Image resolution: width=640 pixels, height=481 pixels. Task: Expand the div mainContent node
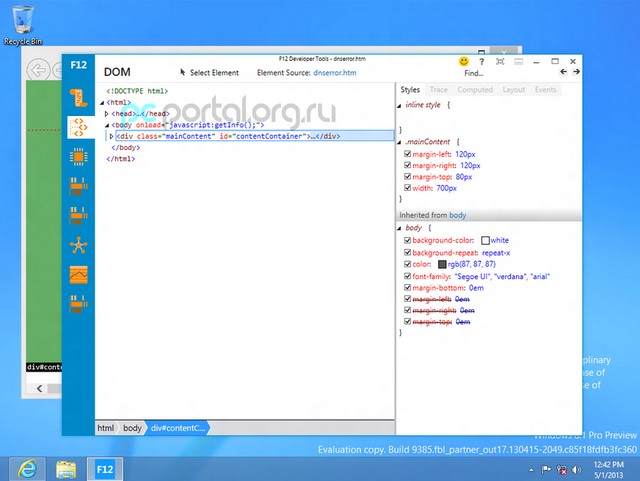[x=111, y=136]
